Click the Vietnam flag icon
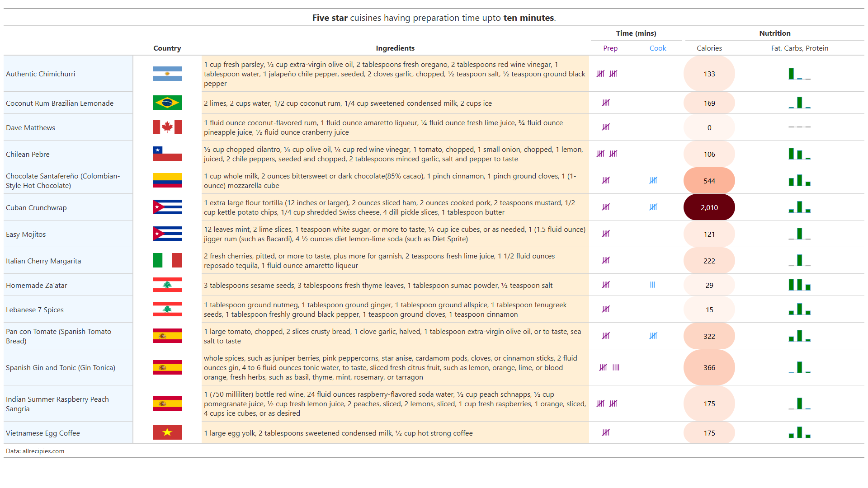868x488 pixels. click(167, 432)
